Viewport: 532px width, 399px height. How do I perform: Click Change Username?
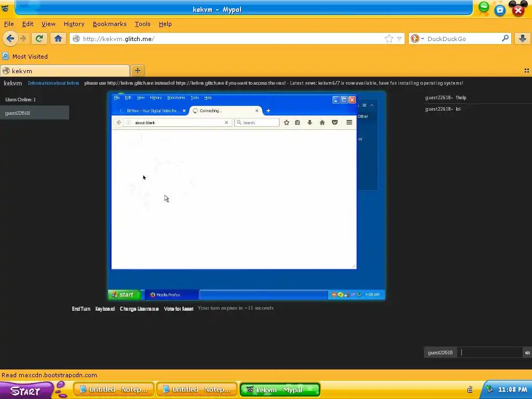click(139, 309)
